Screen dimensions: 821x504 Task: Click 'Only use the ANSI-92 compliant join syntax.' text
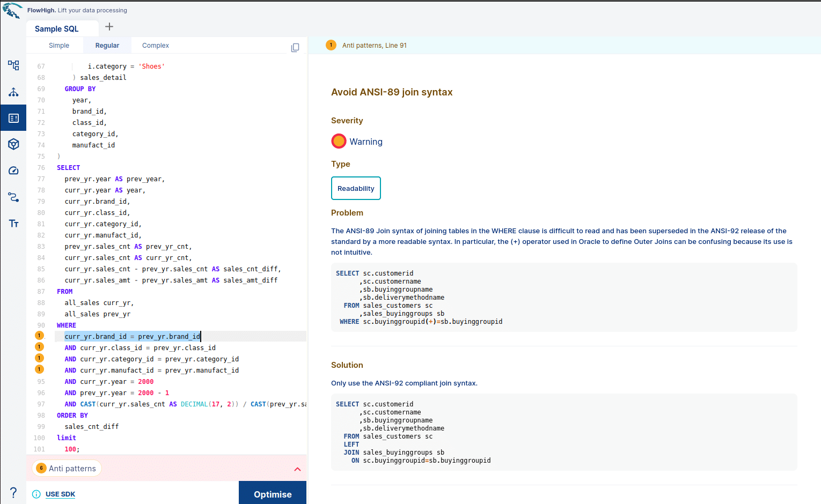[x=404, y=383]
